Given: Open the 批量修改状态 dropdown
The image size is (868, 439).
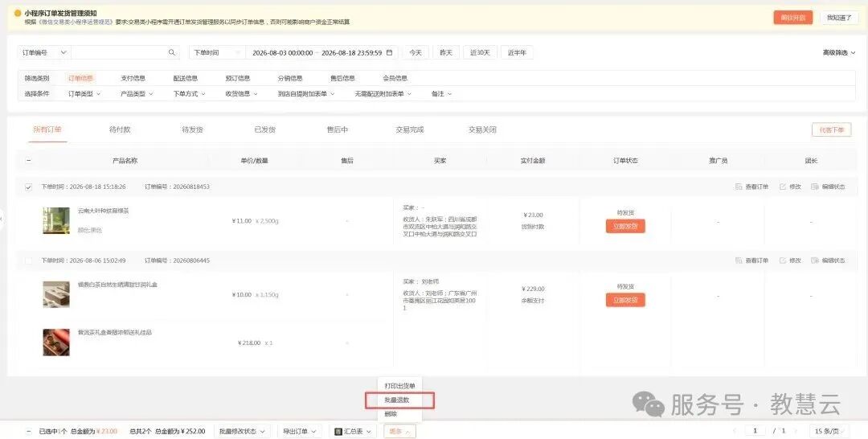Looking at the screenshot, I should pyautogui.click(x=242, y=431).
